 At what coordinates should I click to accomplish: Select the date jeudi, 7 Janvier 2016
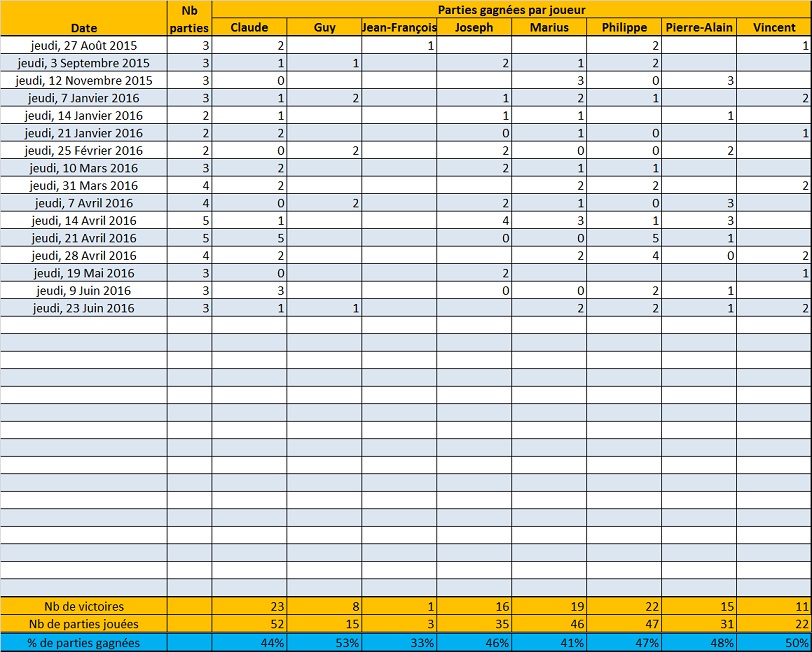coord(83,98)
